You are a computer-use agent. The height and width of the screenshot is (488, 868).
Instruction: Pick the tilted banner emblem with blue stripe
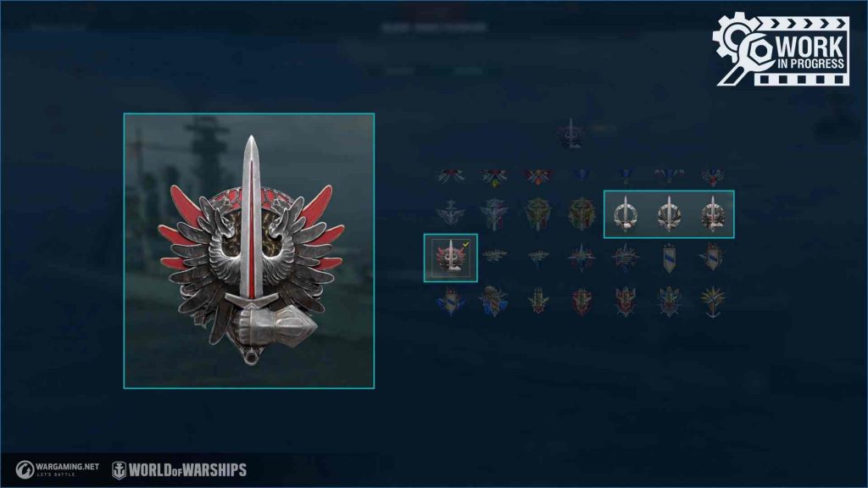pyautogui.click(x=713, y=258)
